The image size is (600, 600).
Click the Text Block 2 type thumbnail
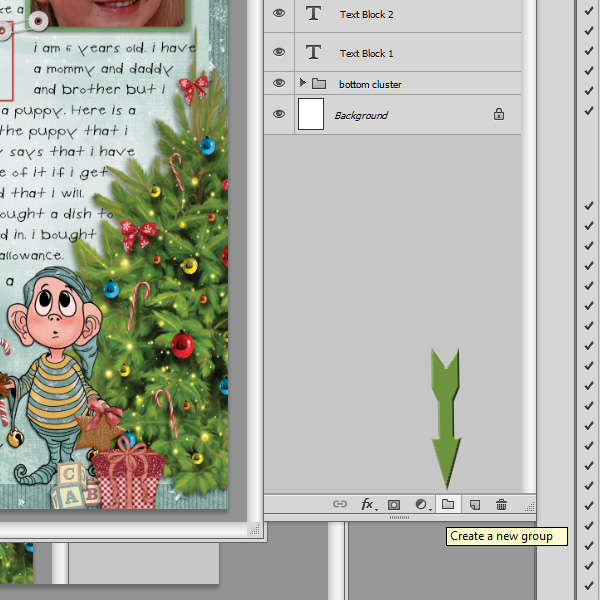point(313,13)
